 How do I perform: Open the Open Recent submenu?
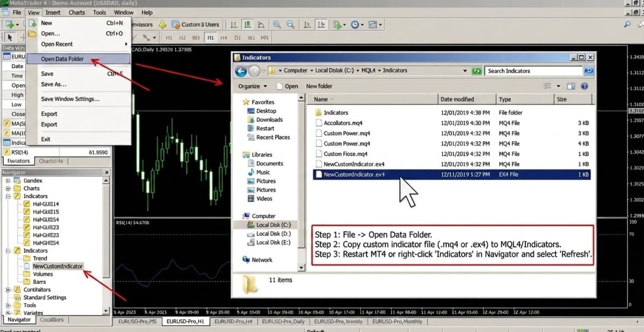click(78, 44)
